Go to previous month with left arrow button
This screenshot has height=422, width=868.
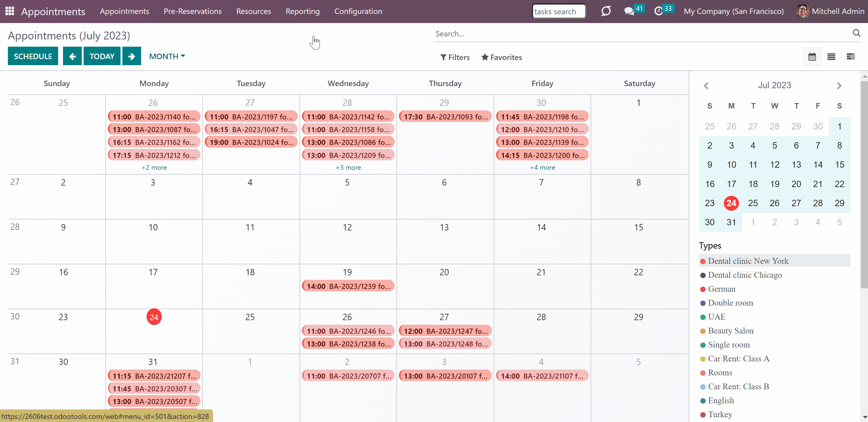tap(72, 56)
